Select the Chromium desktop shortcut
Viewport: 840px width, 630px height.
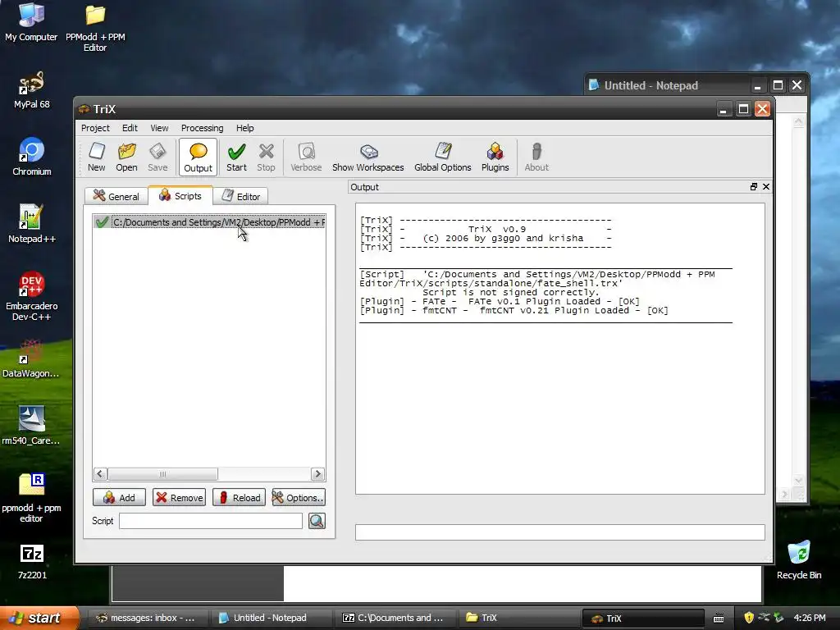[32, 157]
